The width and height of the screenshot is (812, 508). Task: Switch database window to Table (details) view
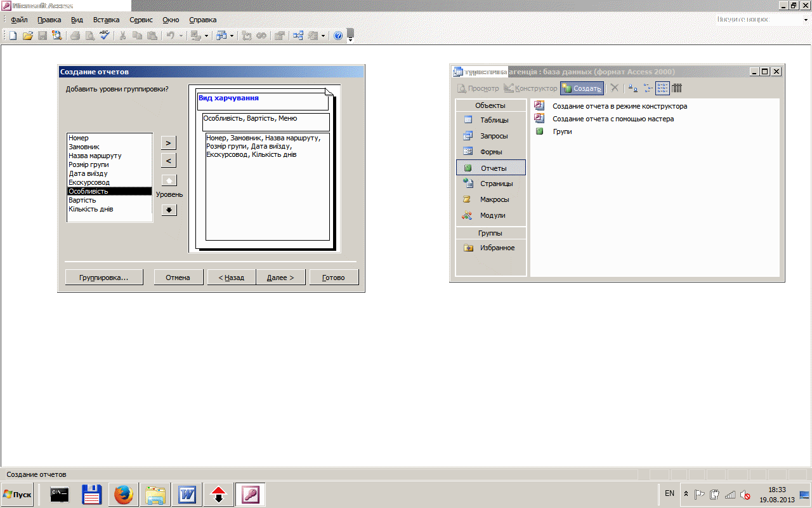click(677, 89)
